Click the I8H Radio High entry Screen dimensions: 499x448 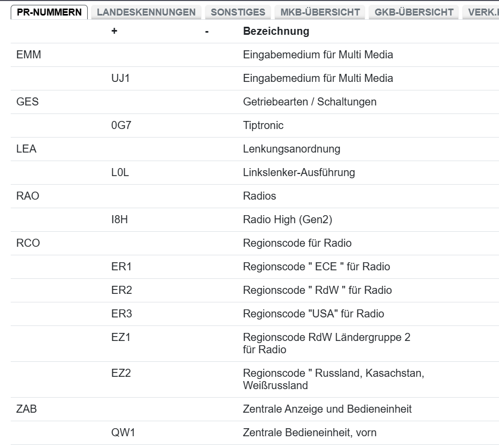[255, 219]
